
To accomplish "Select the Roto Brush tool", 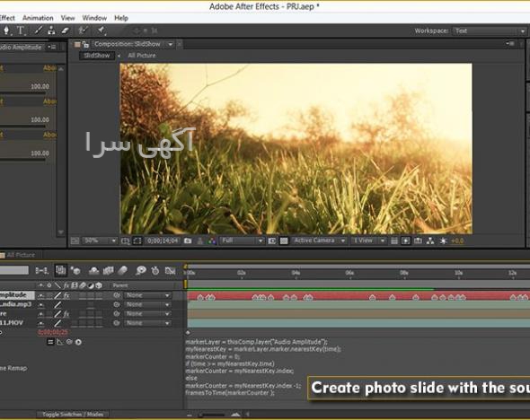I will click(x=83, y=31).
